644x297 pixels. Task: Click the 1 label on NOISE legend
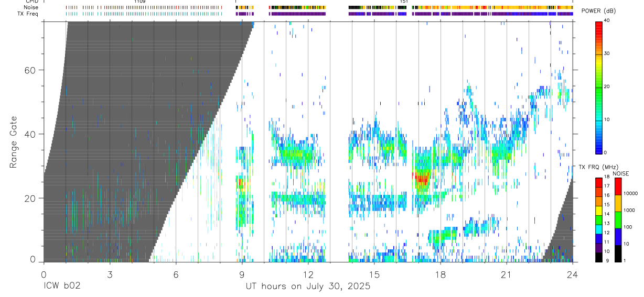point(625,261)
